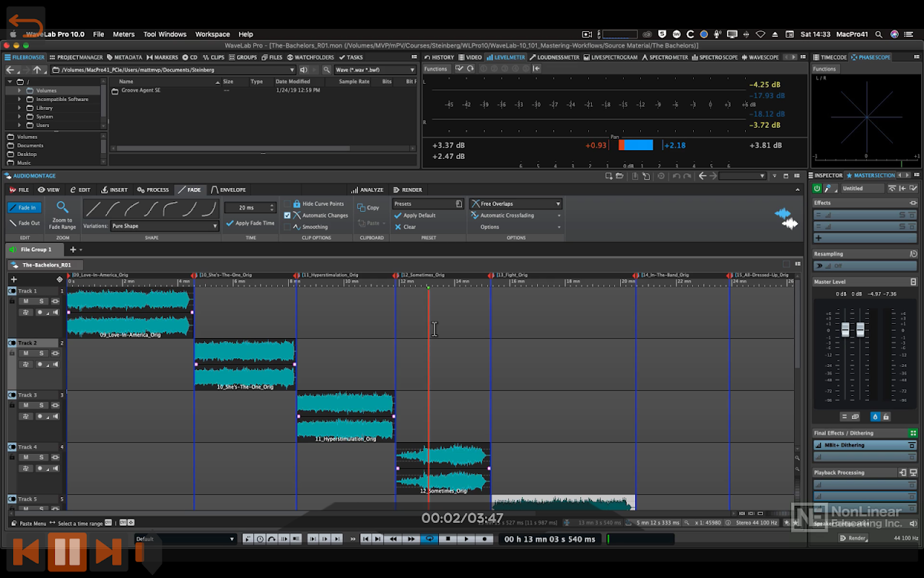Click the fast-forward transport button
This screenshot has height=578, width=924.
(411, 539)
